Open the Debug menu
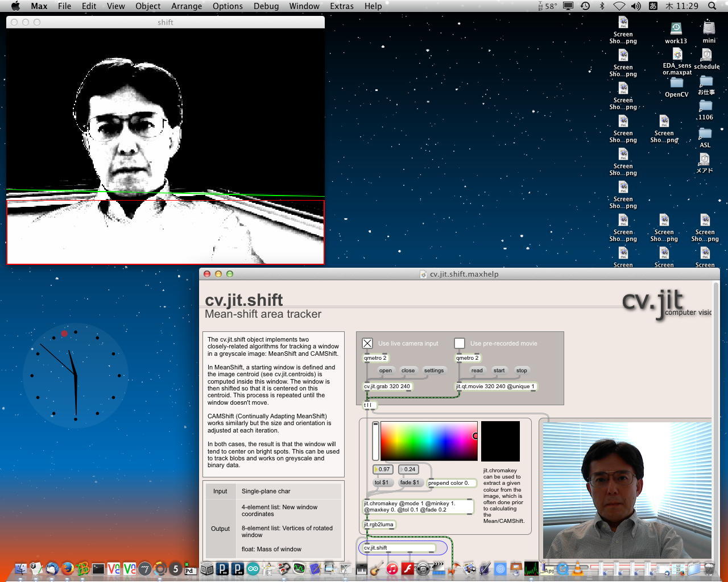 tap(266, 6)
